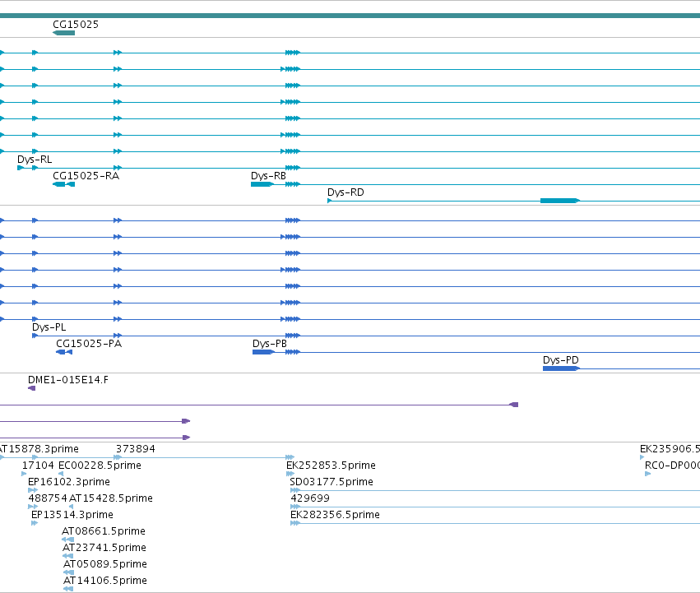Image resolution: width=700 pixels, height=593 pixels.
Task: Click the EK252853.5prime EST arrow glyph
Action: (x=290, y=474)
